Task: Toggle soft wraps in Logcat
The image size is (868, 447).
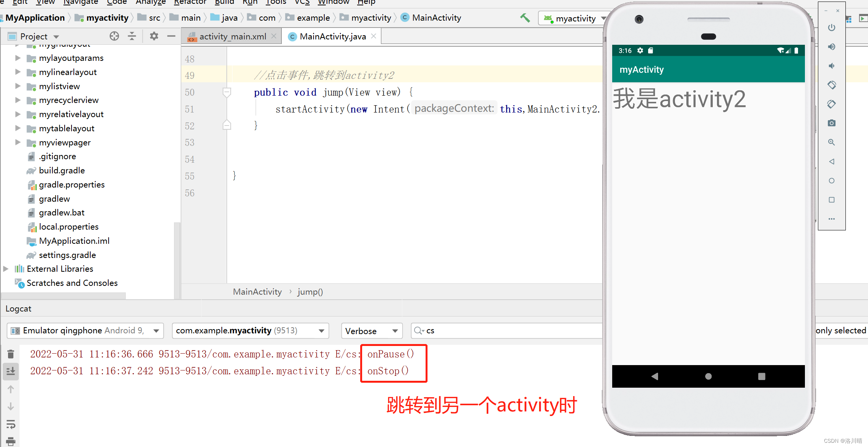Action: 10,424
